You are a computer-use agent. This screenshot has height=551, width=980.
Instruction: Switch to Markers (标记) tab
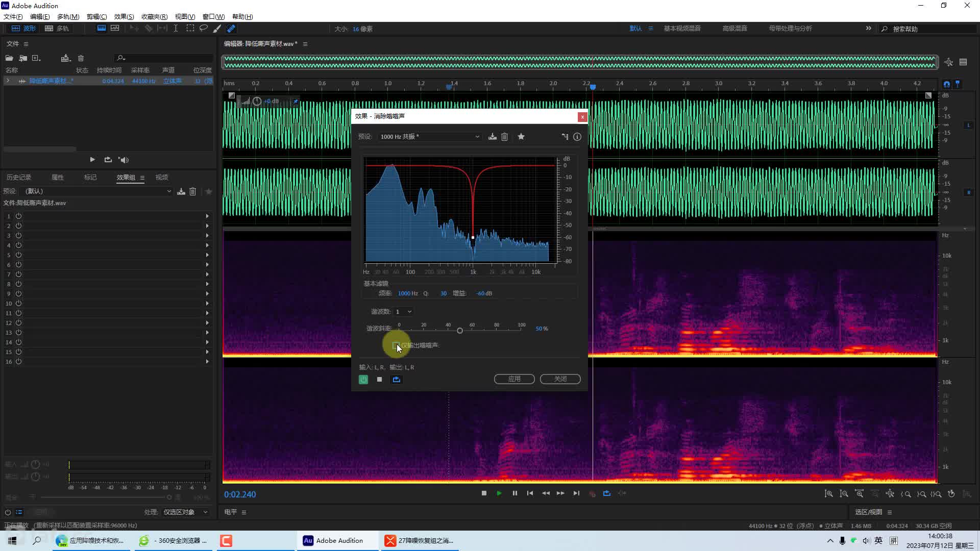pyautogui.click(x=90, y=177)
